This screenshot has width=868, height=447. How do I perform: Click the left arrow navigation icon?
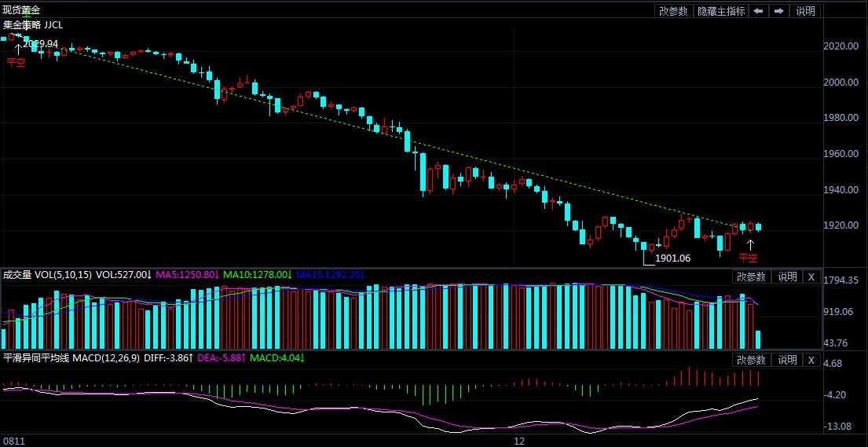[758, 11]
